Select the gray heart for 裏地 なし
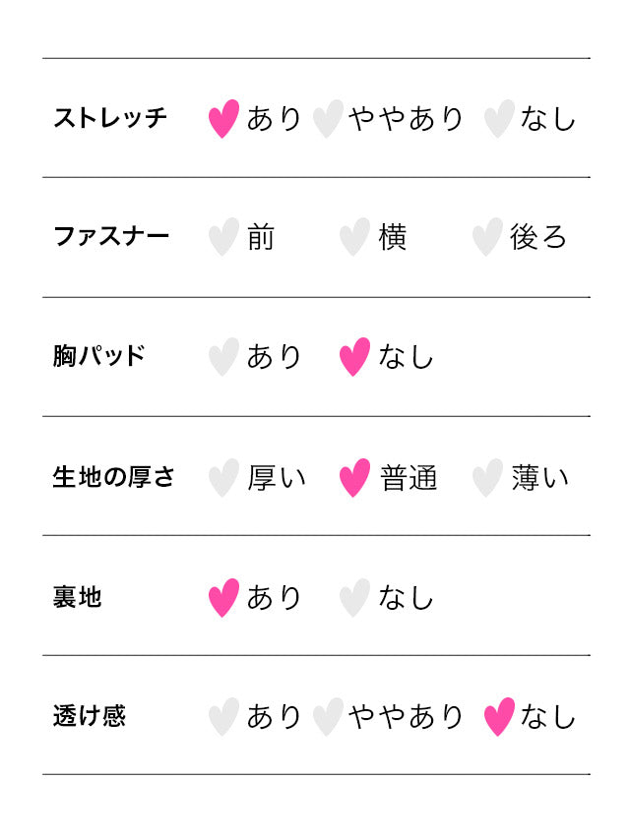 354,598
